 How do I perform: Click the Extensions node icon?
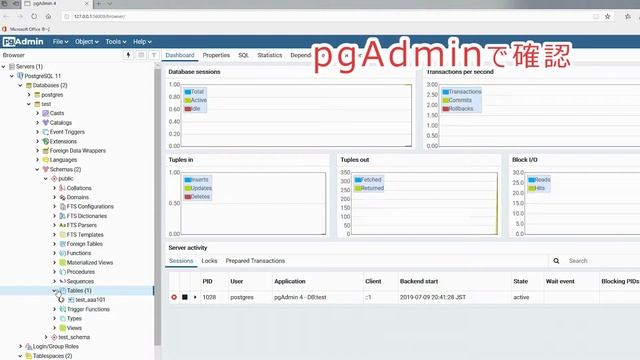(46, 141)
